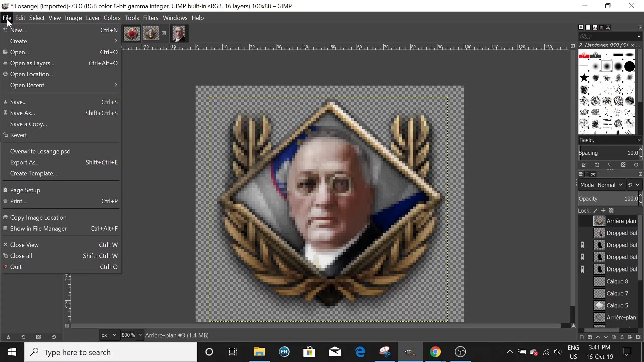The image size is (644, 362).
Task: Open the Fonts dock tab icon
Action: point(595,27)
